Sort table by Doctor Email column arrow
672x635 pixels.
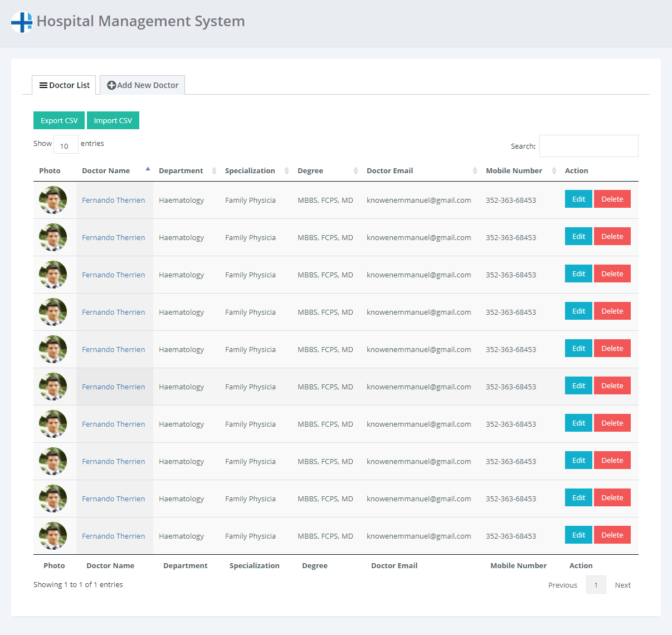pos(475,171)
